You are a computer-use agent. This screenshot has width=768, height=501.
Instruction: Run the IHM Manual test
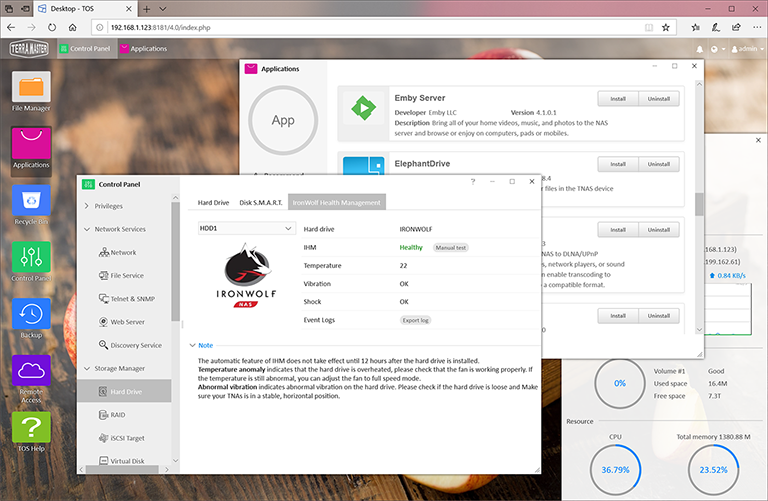(451, 248)
